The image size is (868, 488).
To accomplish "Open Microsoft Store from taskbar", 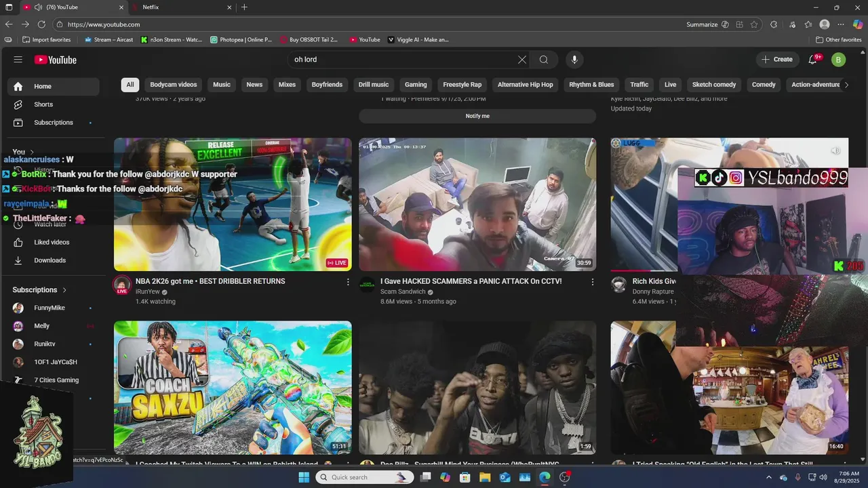I will click(465, 477).
